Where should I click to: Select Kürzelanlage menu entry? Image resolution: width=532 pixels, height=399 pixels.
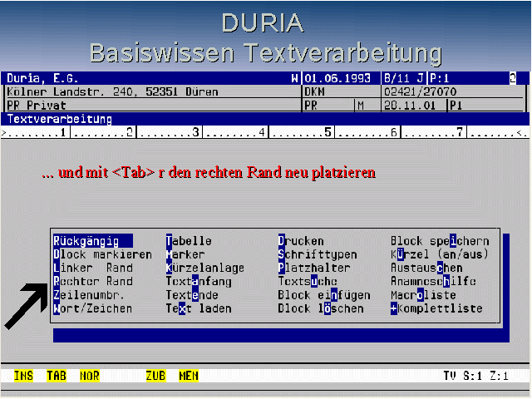coord(205,268)
